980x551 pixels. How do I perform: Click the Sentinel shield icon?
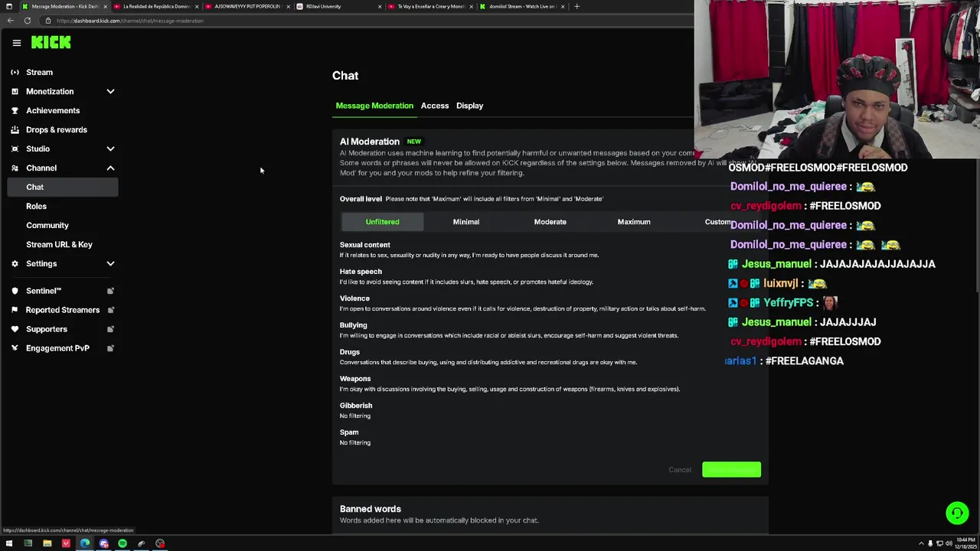point(15,291)
